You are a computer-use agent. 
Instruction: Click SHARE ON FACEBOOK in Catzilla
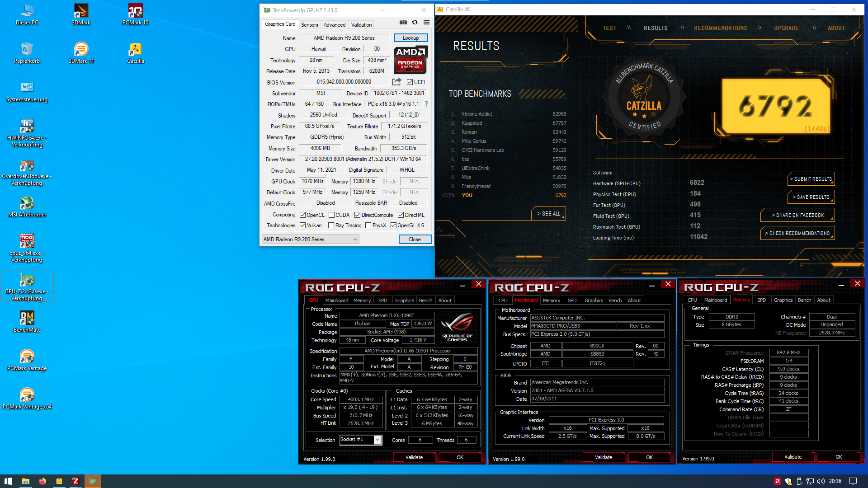point(797,215)
